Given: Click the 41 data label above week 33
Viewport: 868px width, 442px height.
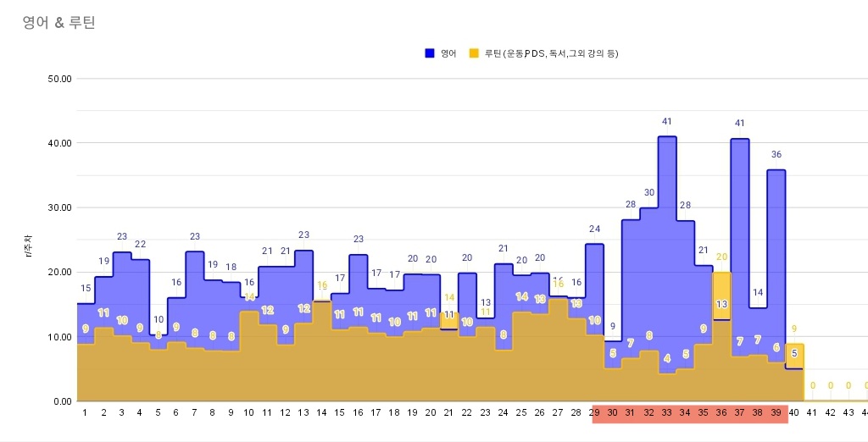Looking at the screenshot, I should (666, 122).
